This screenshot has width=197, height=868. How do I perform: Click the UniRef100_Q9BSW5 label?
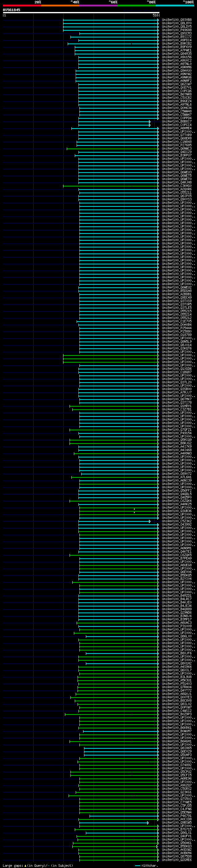click(x=177, y=822)
